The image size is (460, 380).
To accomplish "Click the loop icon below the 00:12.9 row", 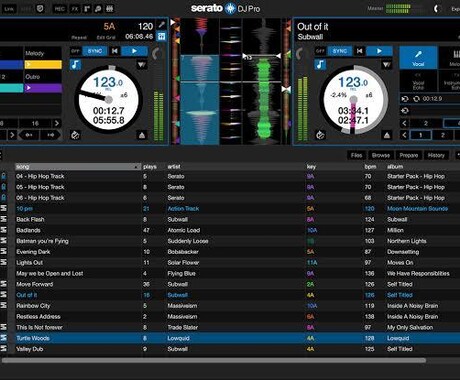I will (x=405, y=111).
